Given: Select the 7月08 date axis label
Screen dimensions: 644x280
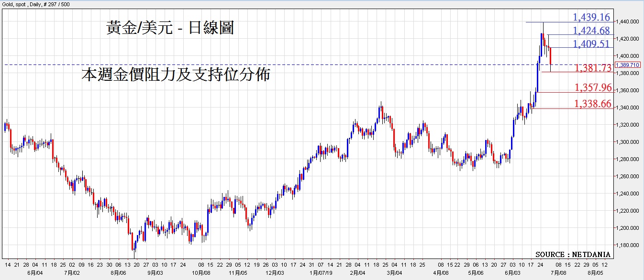Looking at the screenshot, I should (x=558, y=272).
